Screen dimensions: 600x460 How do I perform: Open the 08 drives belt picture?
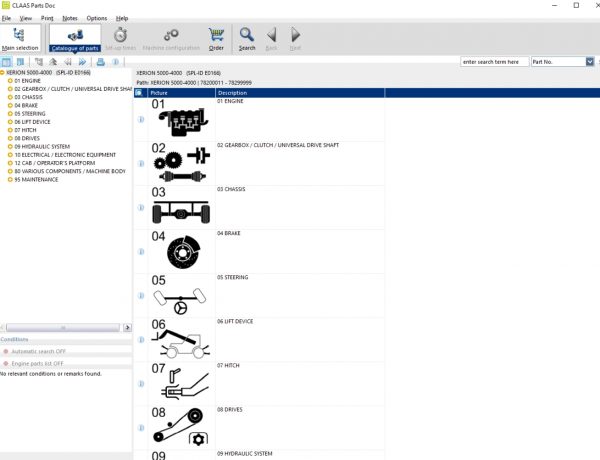(181, 428)
